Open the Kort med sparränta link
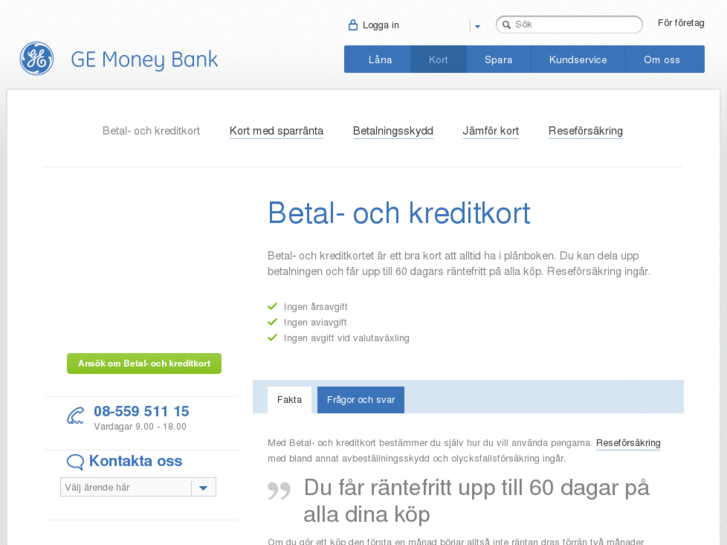The height and width of the screenshot is (545, 727). click(x=276, y=131)
